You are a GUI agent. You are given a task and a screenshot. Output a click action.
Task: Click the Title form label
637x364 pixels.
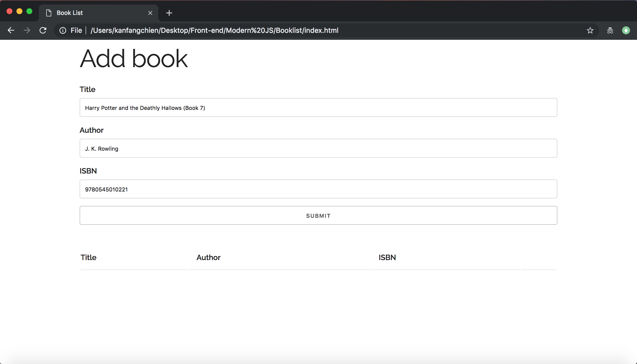(88, 89)
